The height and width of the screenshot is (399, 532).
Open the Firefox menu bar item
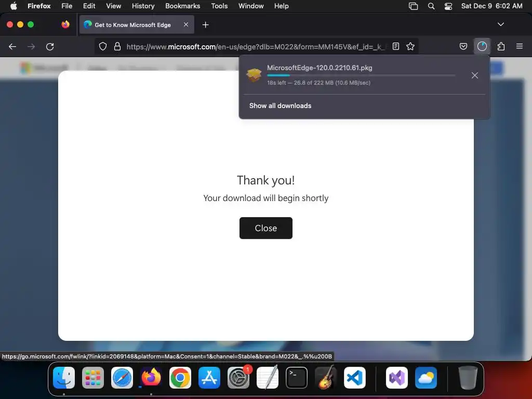tap(39, 6)
